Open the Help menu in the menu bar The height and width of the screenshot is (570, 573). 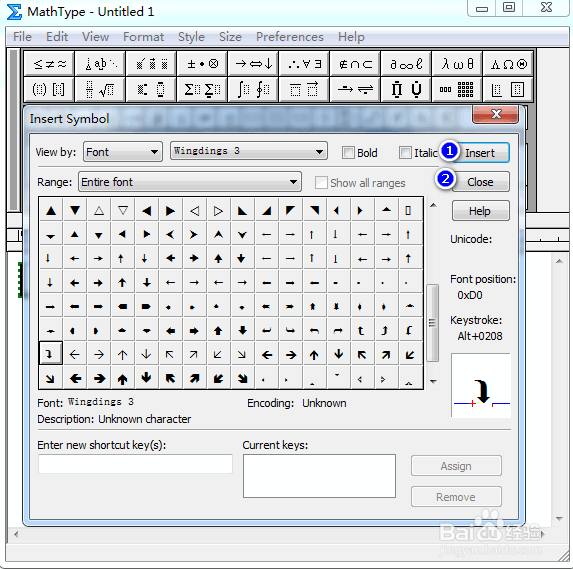[351, 37]
